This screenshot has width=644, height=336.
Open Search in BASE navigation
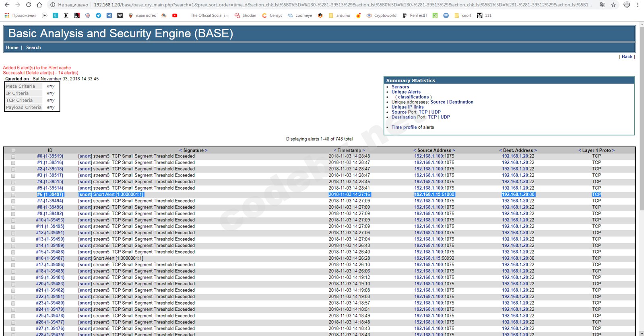coord(33,47)
